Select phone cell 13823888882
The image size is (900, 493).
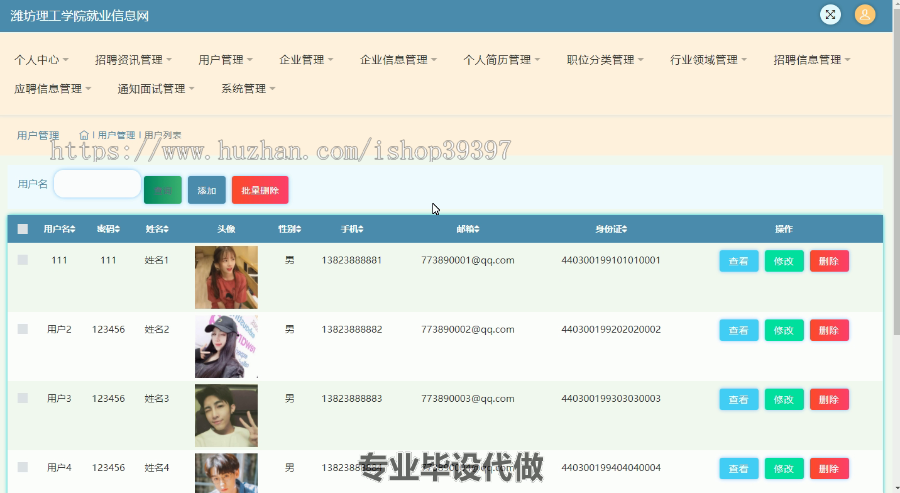(352, 329)
